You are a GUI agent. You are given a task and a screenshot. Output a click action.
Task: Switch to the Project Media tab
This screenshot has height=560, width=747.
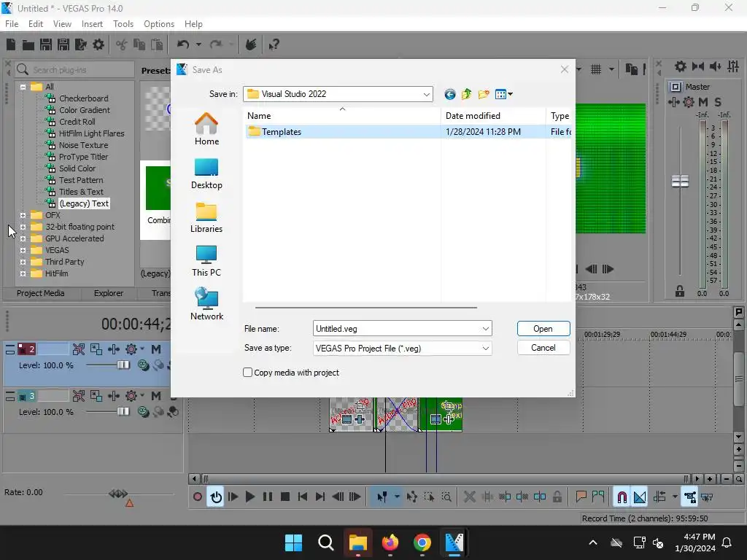click(41, 293)
